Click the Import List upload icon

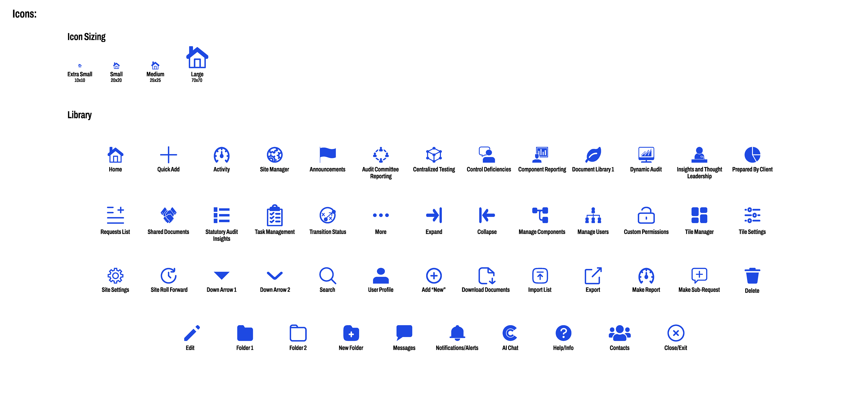(540, 276)
